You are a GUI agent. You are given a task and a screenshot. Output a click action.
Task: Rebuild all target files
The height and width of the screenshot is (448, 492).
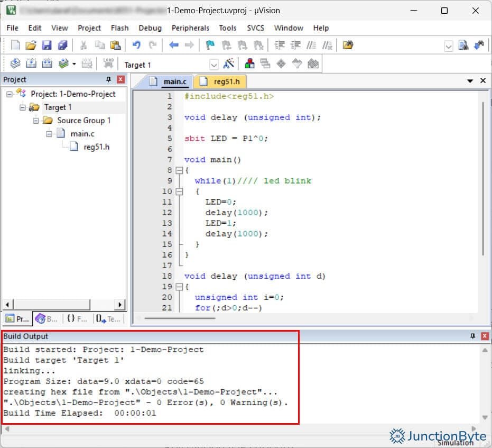point(47,63)
